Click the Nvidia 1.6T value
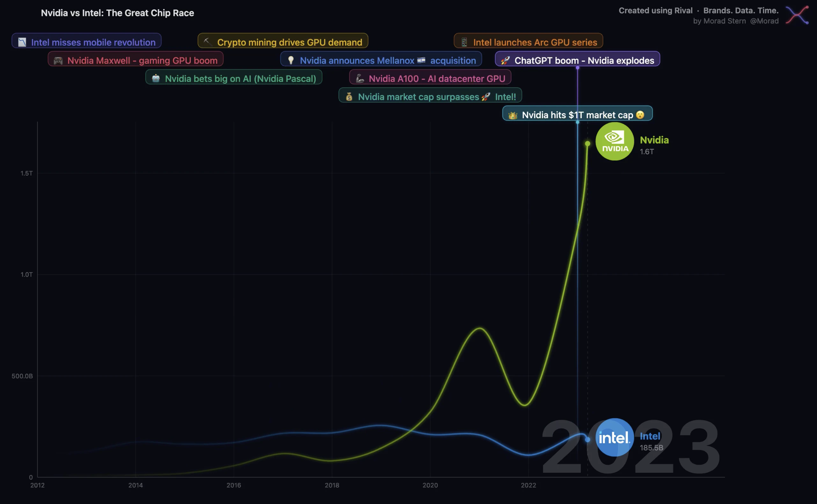The height and width of the screenshot is (504, 817). click(x=646, y=152)
